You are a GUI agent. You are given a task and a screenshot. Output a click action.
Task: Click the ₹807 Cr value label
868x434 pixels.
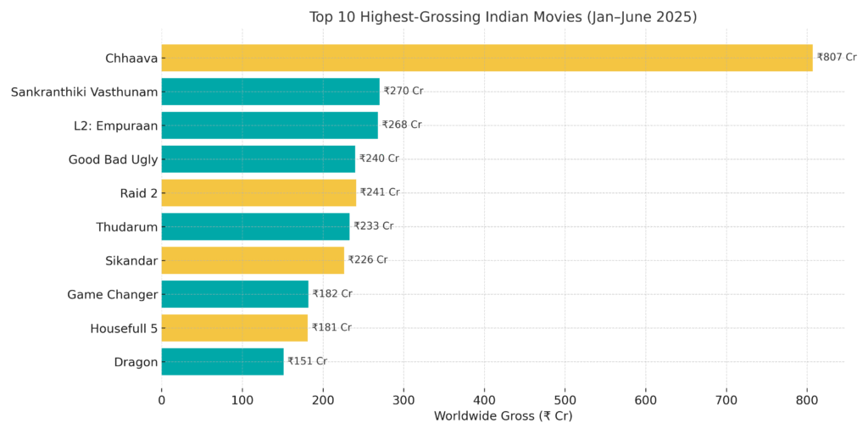pyautogui.click(x=837, y=57)
